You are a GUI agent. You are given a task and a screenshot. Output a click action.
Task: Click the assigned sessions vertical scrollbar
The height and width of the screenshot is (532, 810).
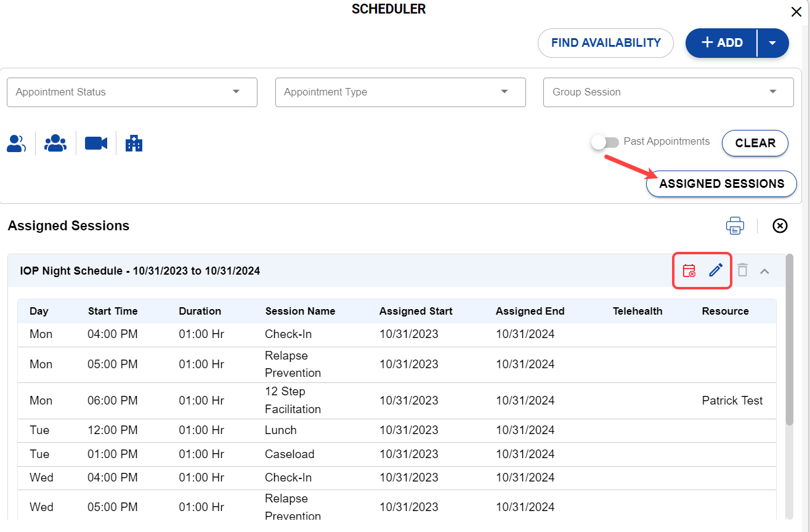click(789, 339)
